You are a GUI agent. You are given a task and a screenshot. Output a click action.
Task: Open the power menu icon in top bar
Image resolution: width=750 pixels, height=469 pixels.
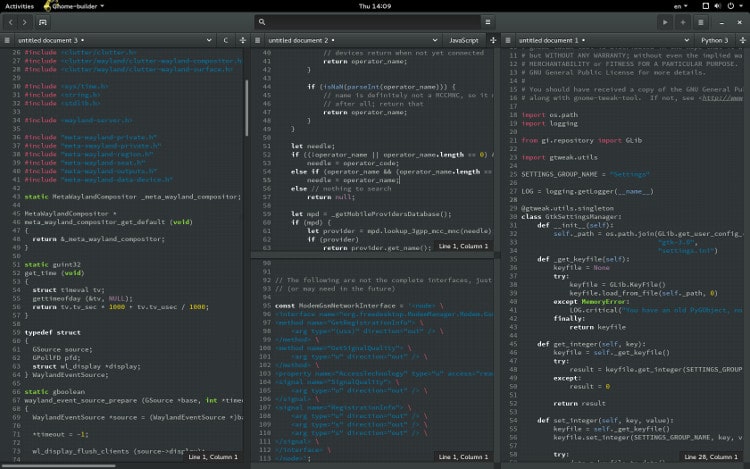pos(731,6)
